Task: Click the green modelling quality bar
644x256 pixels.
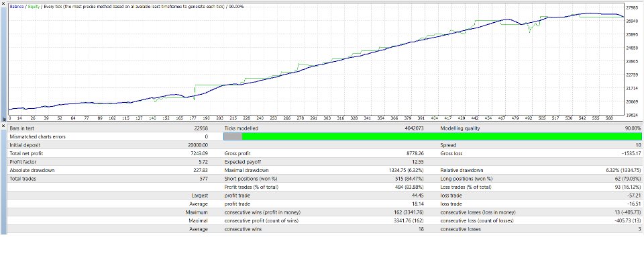Action: point(441,136)
